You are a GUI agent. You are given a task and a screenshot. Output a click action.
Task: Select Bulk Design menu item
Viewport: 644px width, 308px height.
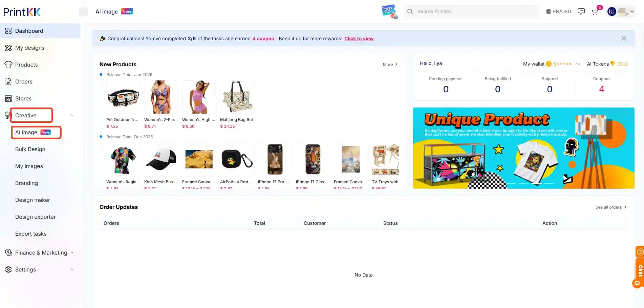(x=30, y=149)
